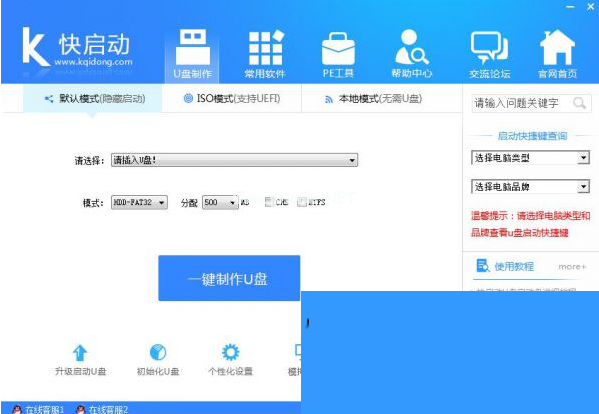599x414 pixels.
Task: Click the 升级启动U盘 arrow icon
Action: tap(80, 353)
